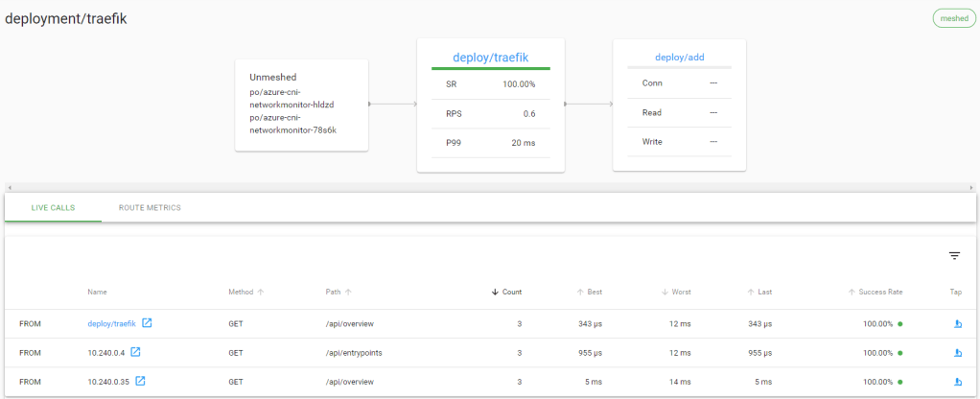Click Tap icon for the 10.240.0.35 row
Viewport: 980px width, 399px height.
click(x=955, y=382)
